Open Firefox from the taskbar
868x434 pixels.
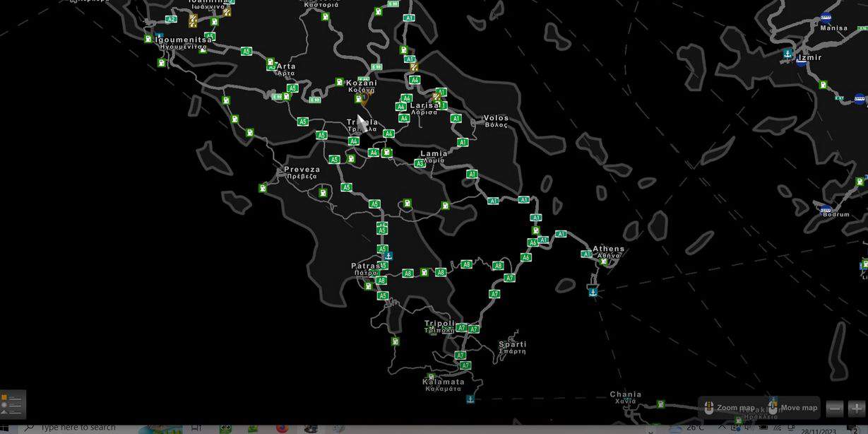pos(282,428)
